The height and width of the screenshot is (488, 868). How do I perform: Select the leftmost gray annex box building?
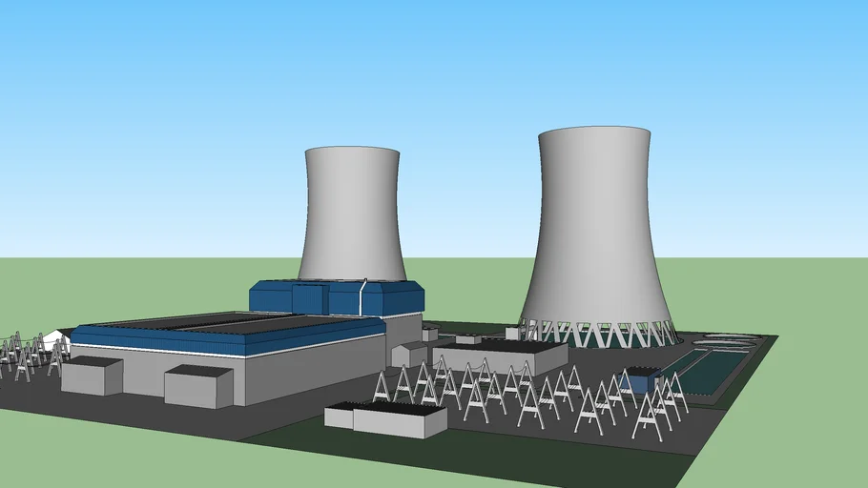92,376
